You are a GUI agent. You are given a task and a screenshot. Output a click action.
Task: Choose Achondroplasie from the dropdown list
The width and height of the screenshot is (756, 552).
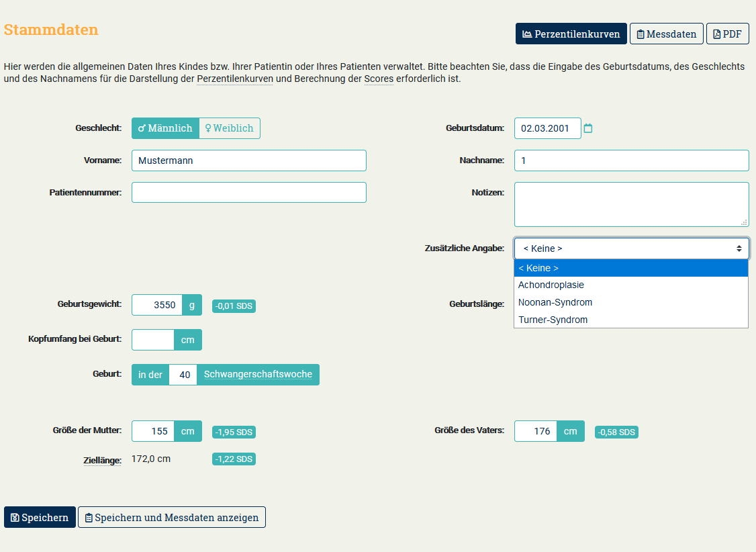pos(631,285)
